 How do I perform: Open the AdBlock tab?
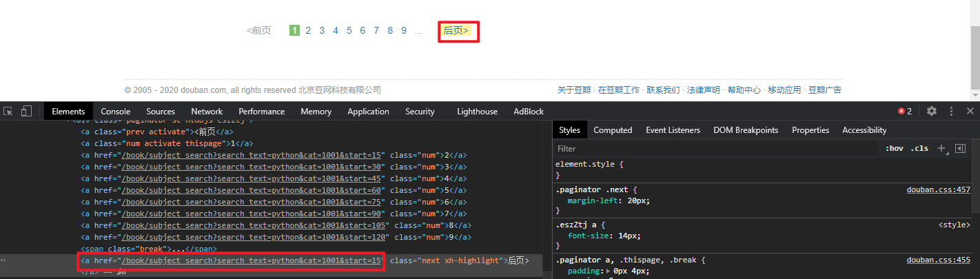pos(529,111)
